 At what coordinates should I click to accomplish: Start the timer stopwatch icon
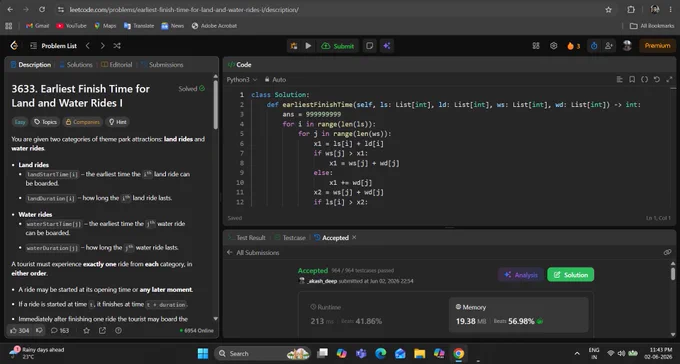point(594,46)
